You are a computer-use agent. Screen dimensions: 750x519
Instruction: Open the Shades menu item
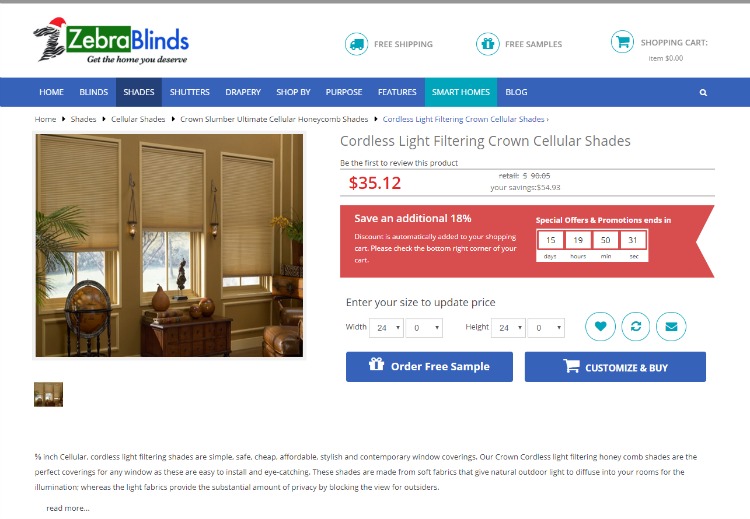point(139,92)
